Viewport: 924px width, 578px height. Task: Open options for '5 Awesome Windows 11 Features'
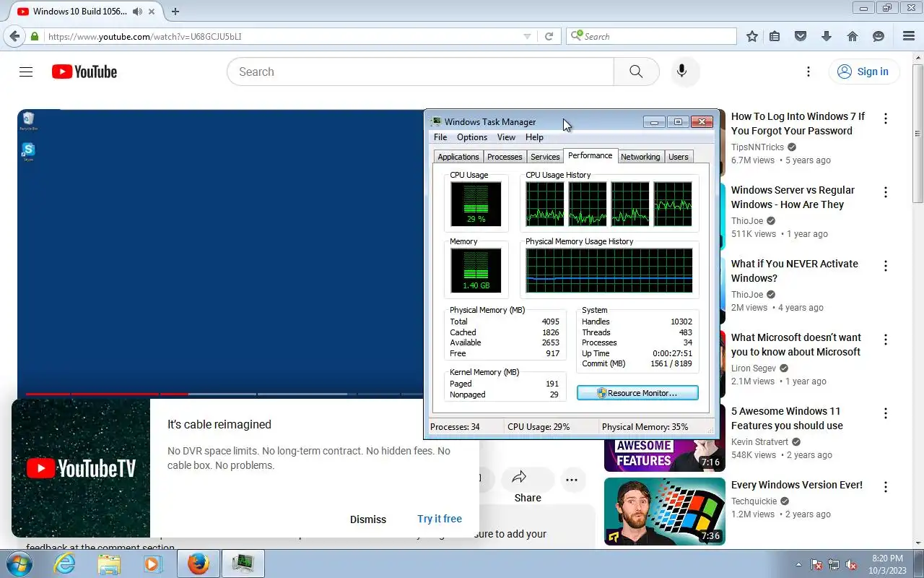[x=886, y=413]
